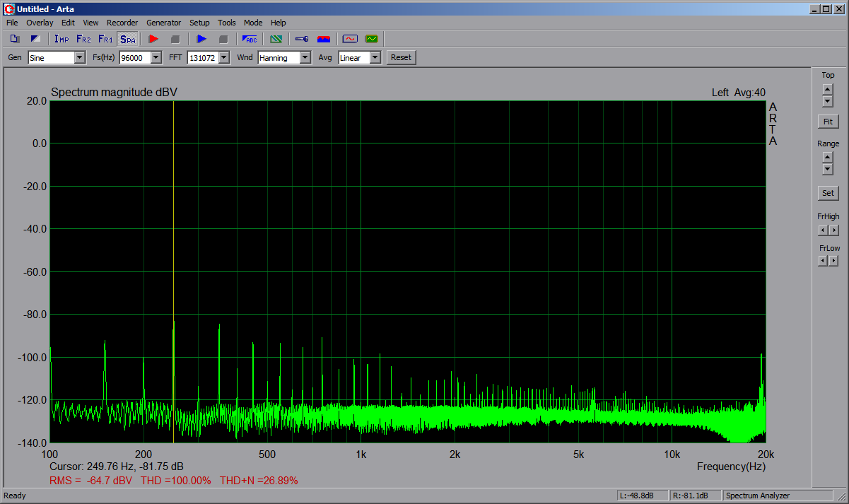This screenshot has height=504, width=849.
Task: Click the red record start triangle icon
Action: 153,39
